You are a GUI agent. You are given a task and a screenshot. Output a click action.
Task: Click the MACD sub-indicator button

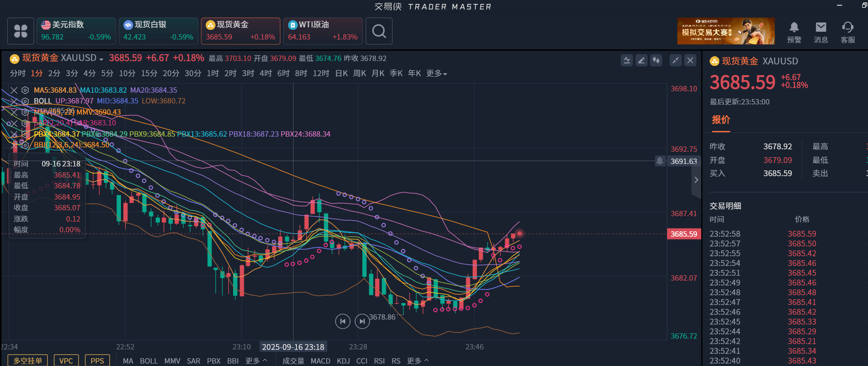[320, 361]
